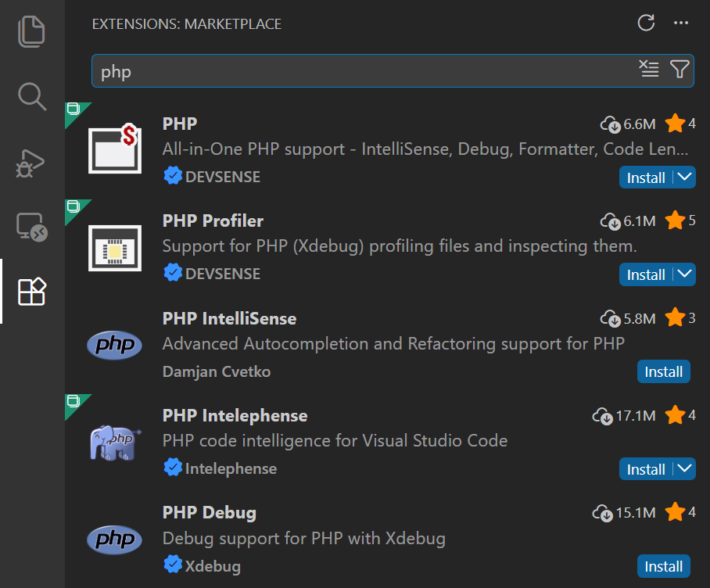The image size is (710, 588).
Task: Open the PHP IntelliSense extension title
Action: click(x=230, y=319)
